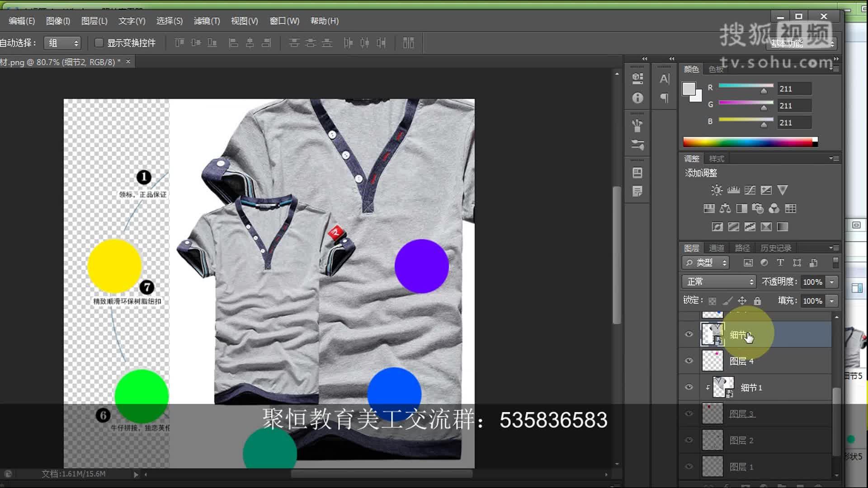Open the Character panel icon
Screen dimensions: 868x488
664,79
